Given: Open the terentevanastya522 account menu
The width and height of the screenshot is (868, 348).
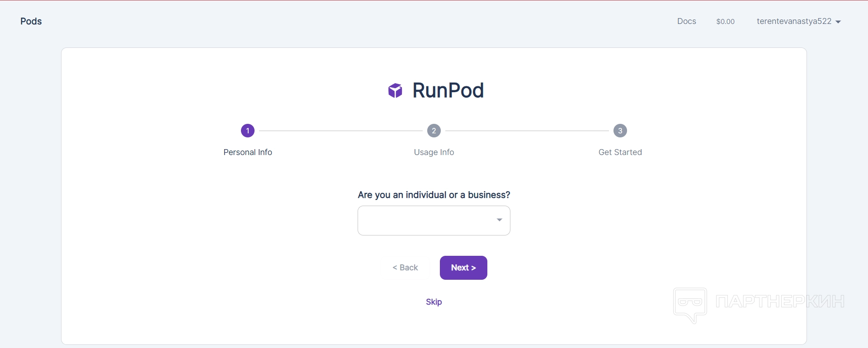Looking at the screenshot, I should 794,21.
